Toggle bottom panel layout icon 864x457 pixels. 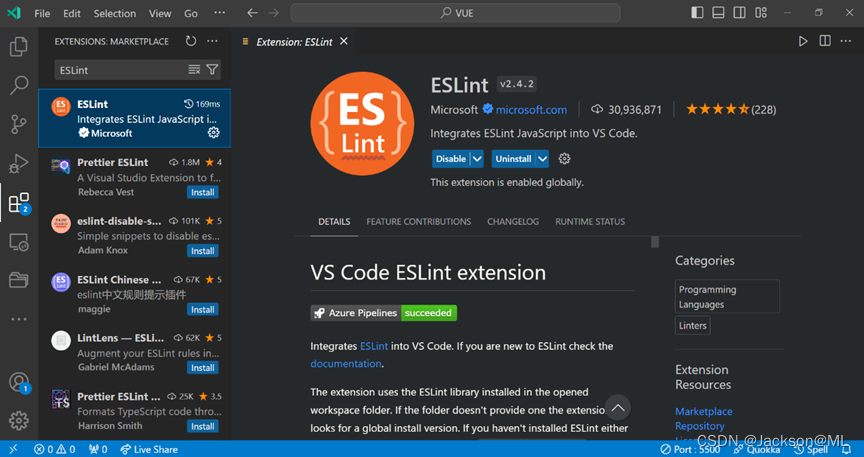coord(718,13)
